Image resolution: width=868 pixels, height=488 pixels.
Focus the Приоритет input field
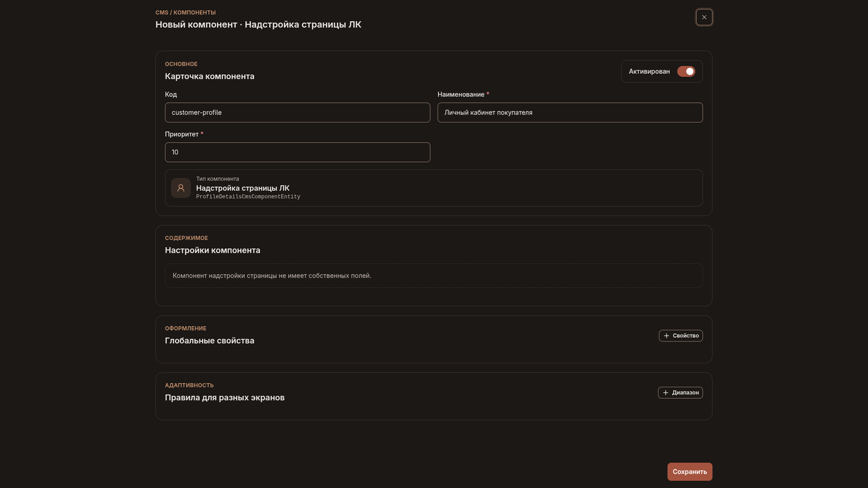pos(298,152)
